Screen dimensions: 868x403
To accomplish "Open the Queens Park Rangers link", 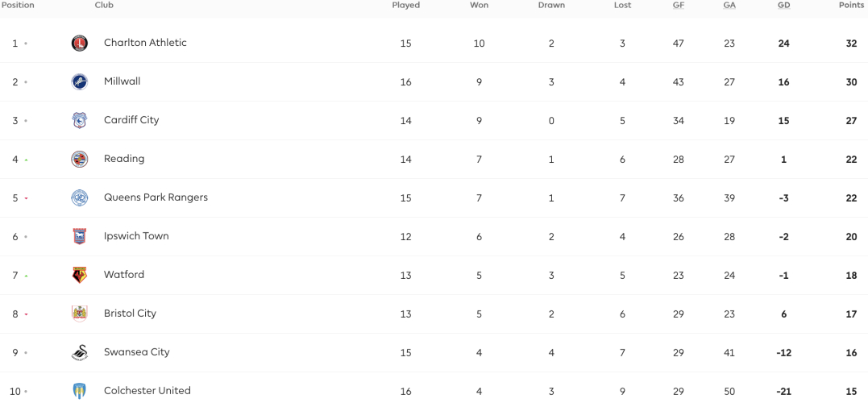I will tap(156, 197).
